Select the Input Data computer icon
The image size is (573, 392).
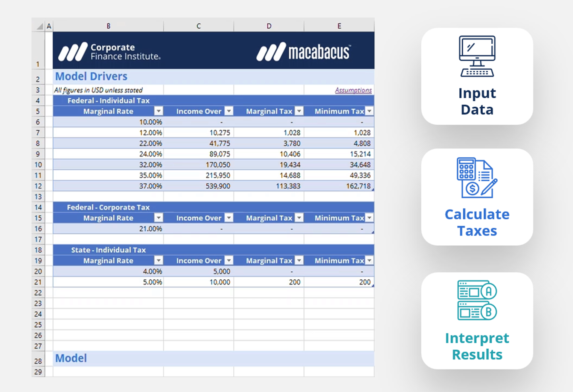476,56
